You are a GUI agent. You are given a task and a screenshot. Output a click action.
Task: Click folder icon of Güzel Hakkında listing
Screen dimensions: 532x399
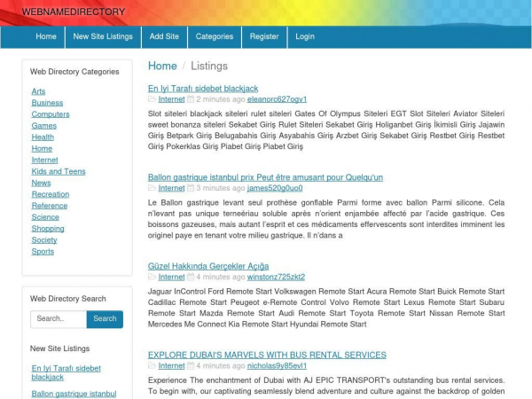(x=152, y=277)
